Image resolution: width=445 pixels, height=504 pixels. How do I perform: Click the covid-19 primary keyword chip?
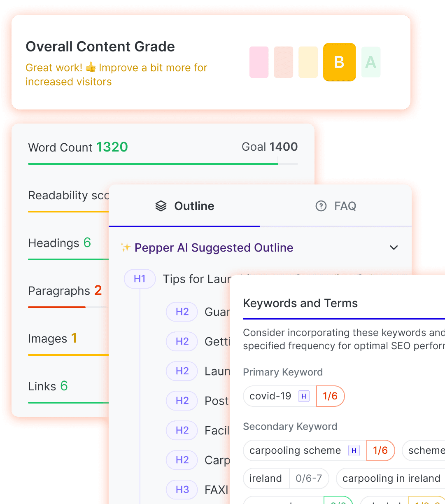294,396
